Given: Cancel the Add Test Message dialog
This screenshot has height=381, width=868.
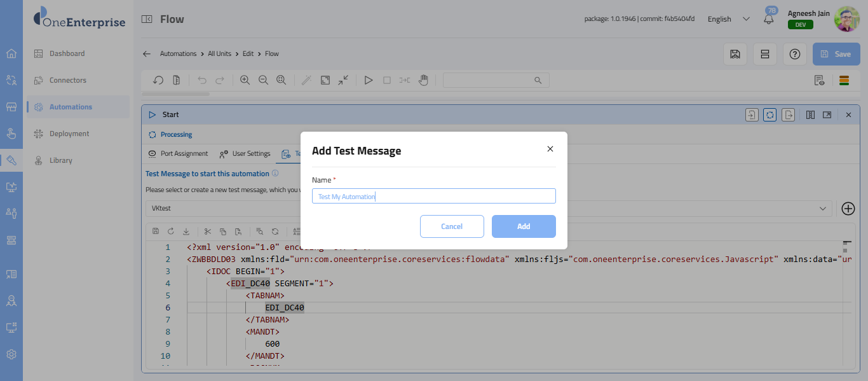Looking at the screenshot, I should click(x=452, y=226).
